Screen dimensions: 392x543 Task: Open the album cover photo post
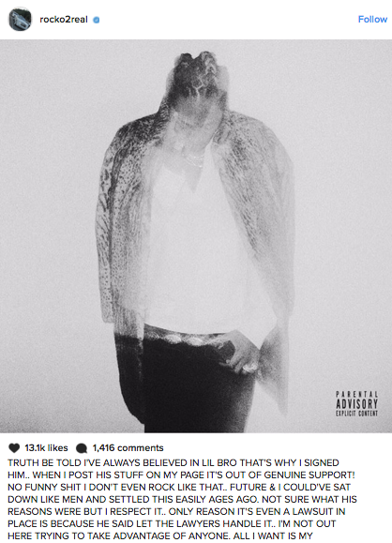click(x=196, y=235)
